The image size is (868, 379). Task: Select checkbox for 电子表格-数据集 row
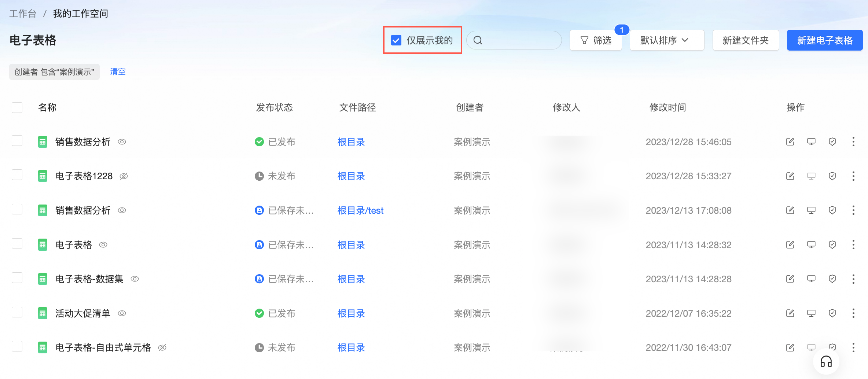[17, 278]
